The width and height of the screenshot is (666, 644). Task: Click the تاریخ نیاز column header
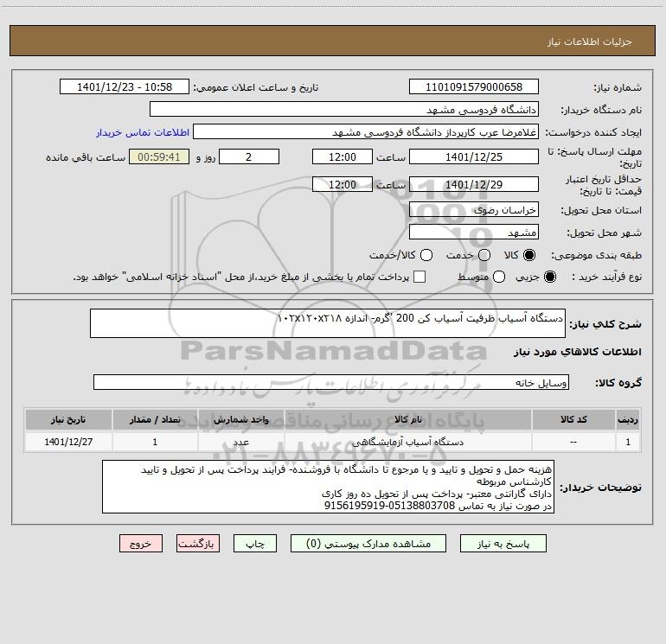pyautogui.click(x=68, y=419)
